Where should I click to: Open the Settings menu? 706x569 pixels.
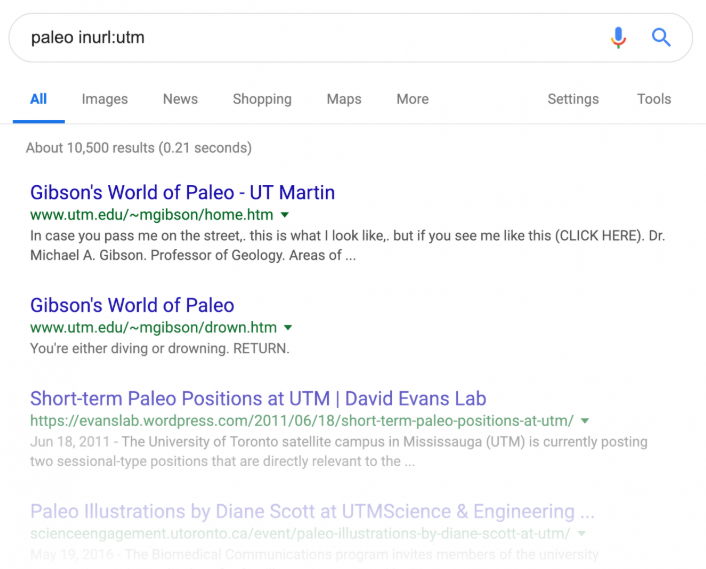click(x=573, y=99)
